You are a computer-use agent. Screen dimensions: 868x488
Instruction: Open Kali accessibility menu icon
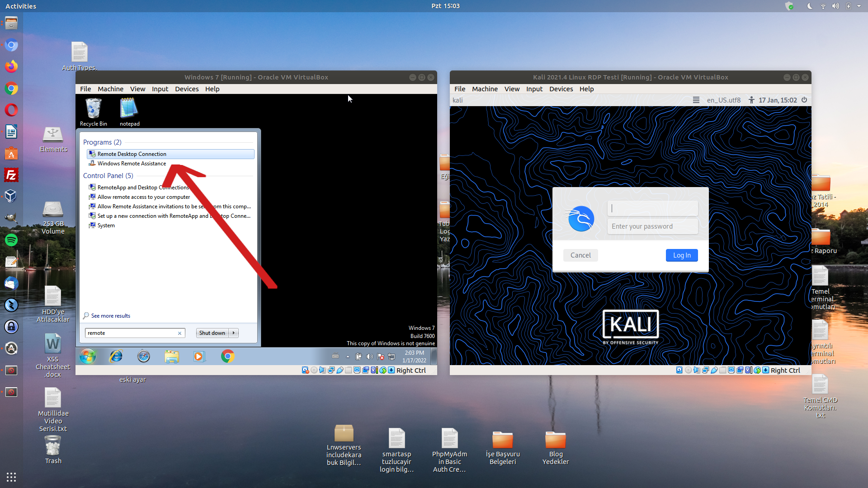(x=751, y=100)
